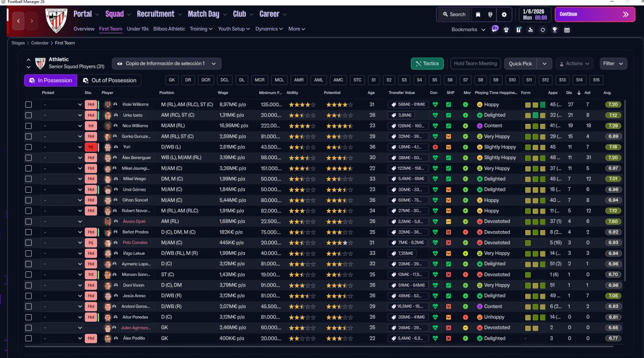The height and width of the screenshot is (358, 644).
Task: Open the calendar shortcut icon
Action: tap(567, 30)
